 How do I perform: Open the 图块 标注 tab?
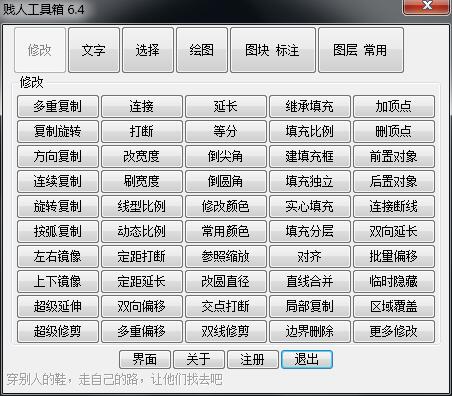[273, 50]
